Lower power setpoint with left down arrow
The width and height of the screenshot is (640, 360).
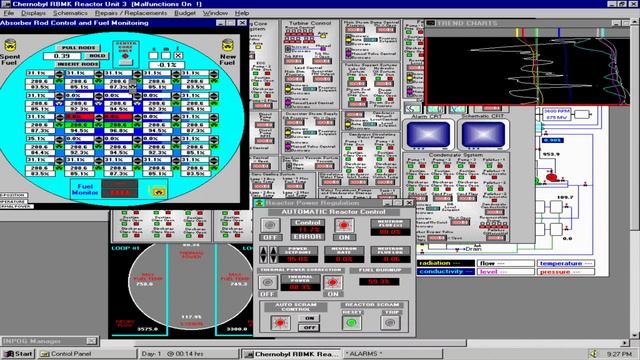pos(264,259)
